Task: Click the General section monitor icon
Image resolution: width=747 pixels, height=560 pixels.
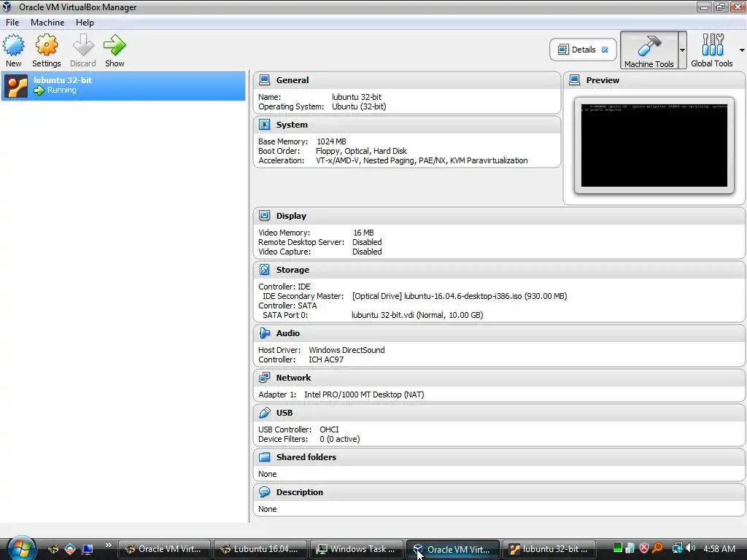Action: (x=264, y=80)
